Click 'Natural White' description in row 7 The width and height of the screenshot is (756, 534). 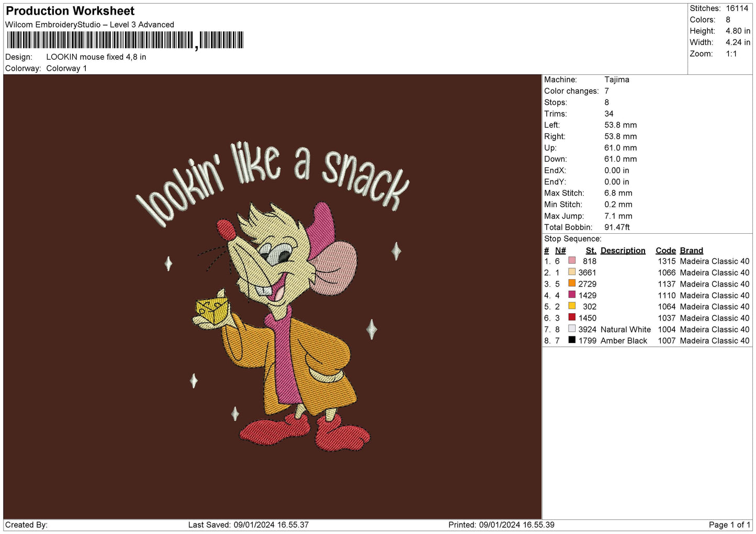point(626,330)
